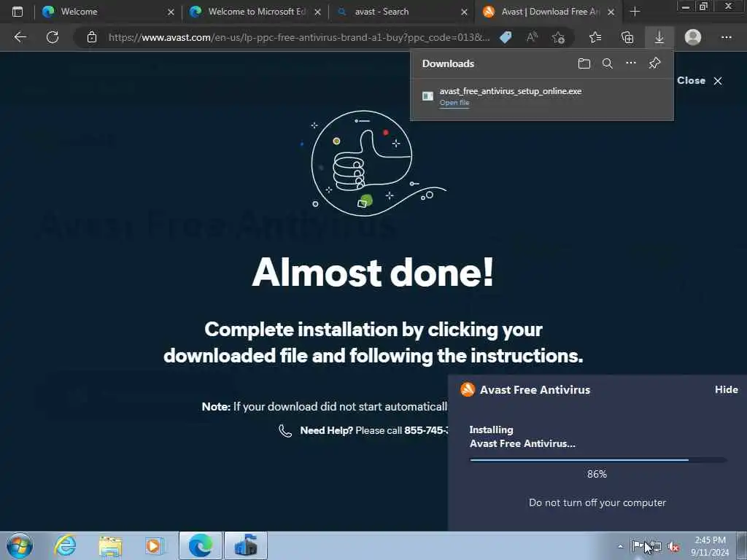Toggle the Downloads toolbar icon
This screenshot has width=747, height=560.
(659, 37)
